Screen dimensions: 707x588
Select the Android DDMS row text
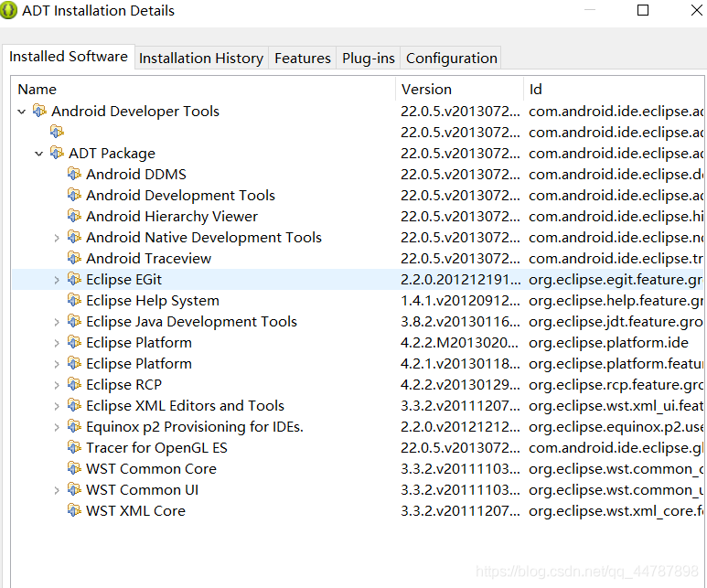click(x=136, y=174)
